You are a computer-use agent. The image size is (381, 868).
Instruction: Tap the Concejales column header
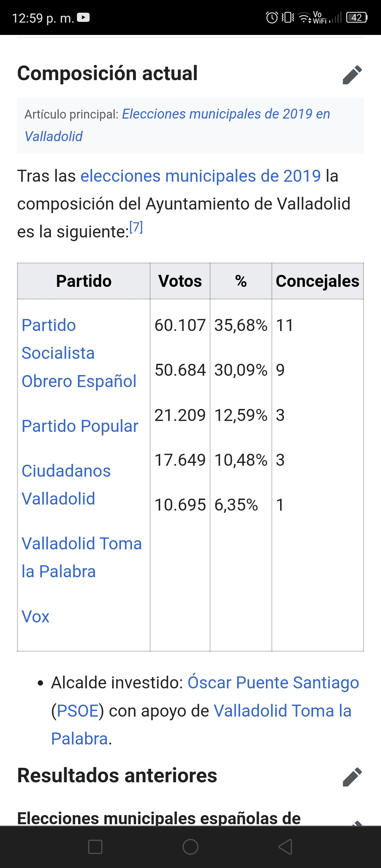(317, 281)
